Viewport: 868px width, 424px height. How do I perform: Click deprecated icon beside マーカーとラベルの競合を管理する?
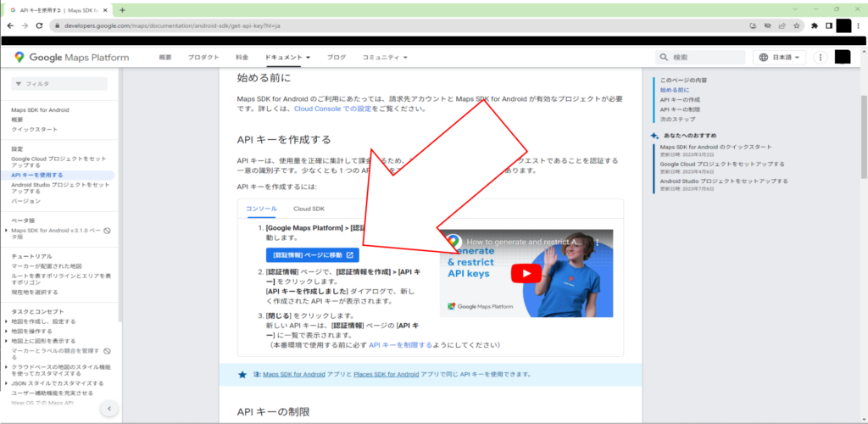point(108,351)
